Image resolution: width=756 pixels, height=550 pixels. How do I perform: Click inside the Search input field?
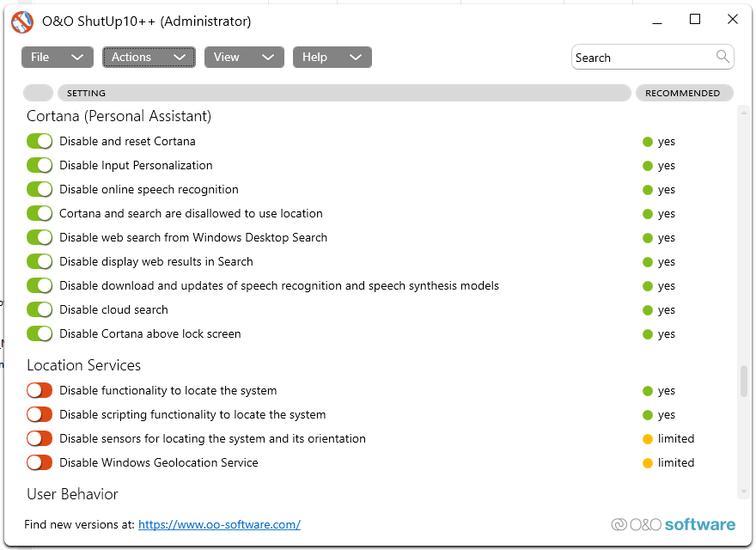643,58
